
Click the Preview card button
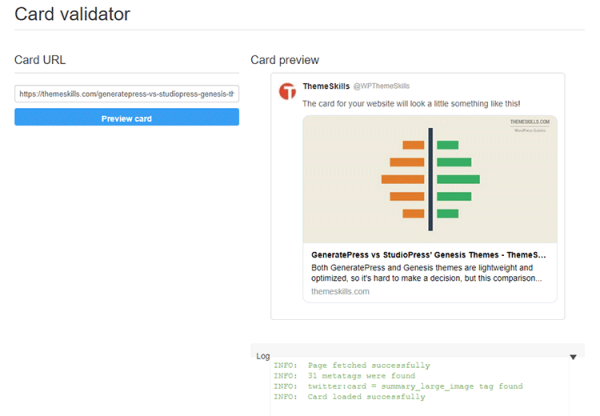[126, 118]
